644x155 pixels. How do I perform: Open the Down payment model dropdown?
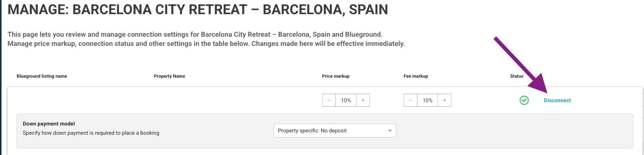click(335, 131)
